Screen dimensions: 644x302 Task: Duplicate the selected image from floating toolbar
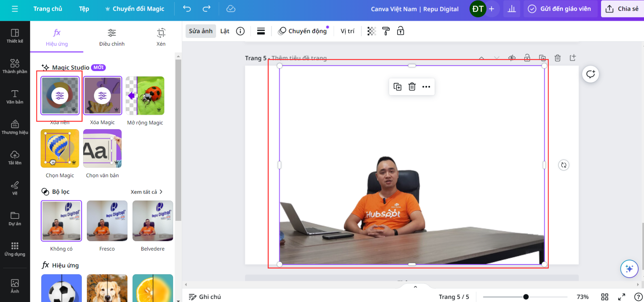pos(397,87)
